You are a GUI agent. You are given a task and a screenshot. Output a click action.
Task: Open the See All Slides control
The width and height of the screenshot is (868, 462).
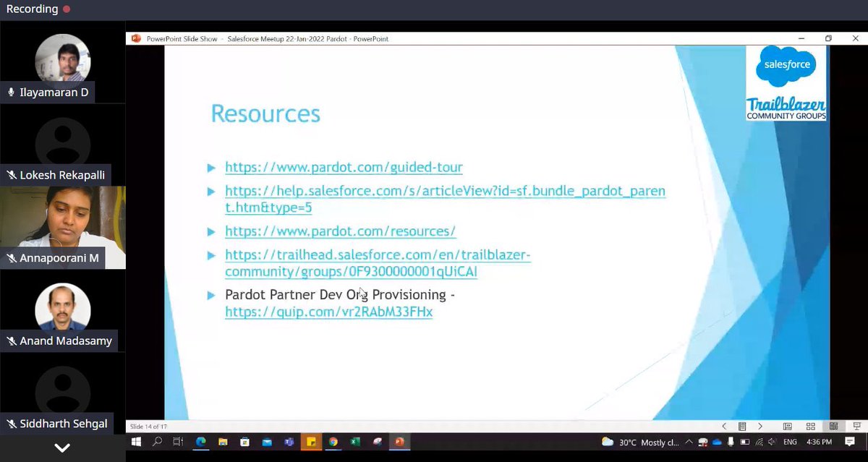point(742,427)
